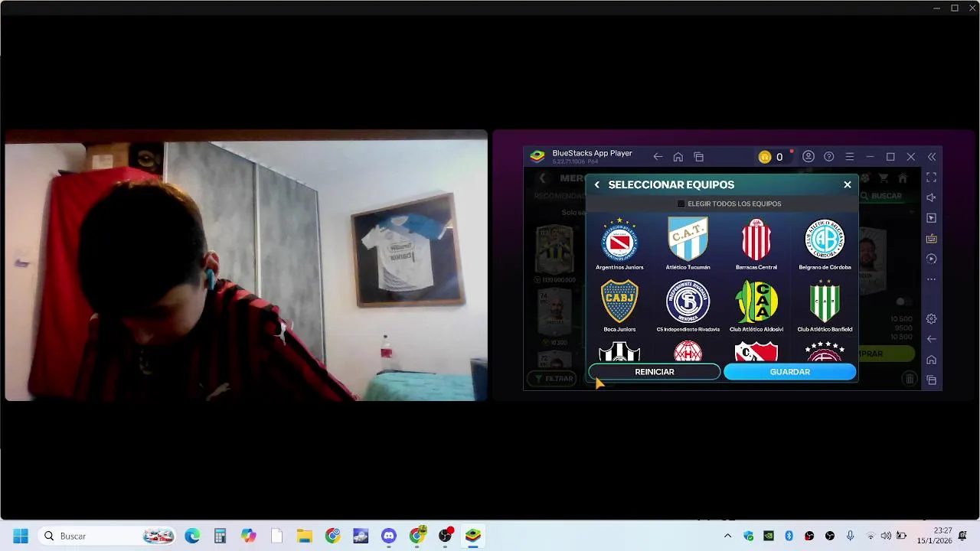
Task: Click the Guardar button
Action: coord(789,372)
